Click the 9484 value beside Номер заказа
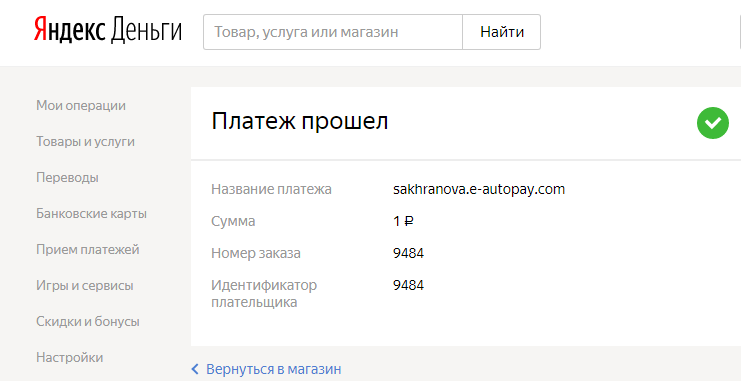This screenshot has width=741, height=381. point(408,253)
